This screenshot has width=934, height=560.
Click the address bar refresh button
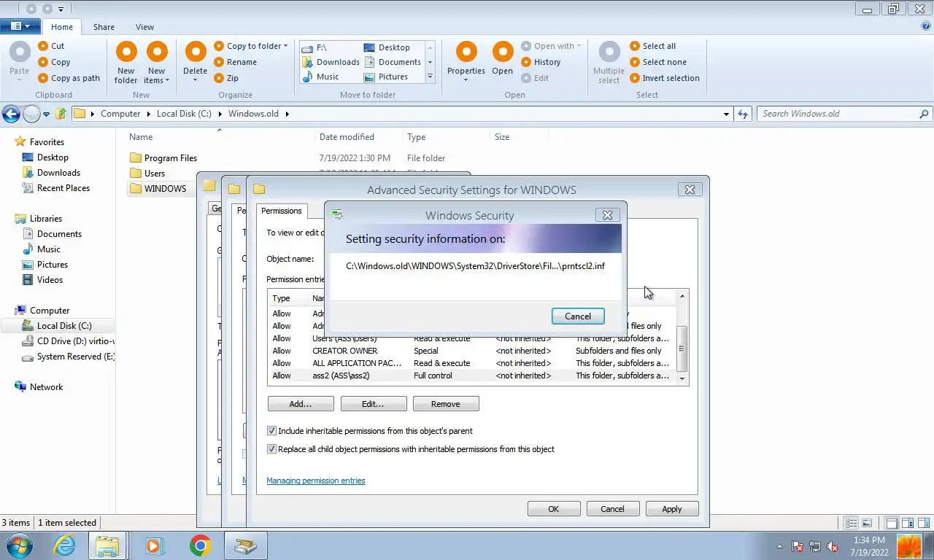click(x=743, y=114)
